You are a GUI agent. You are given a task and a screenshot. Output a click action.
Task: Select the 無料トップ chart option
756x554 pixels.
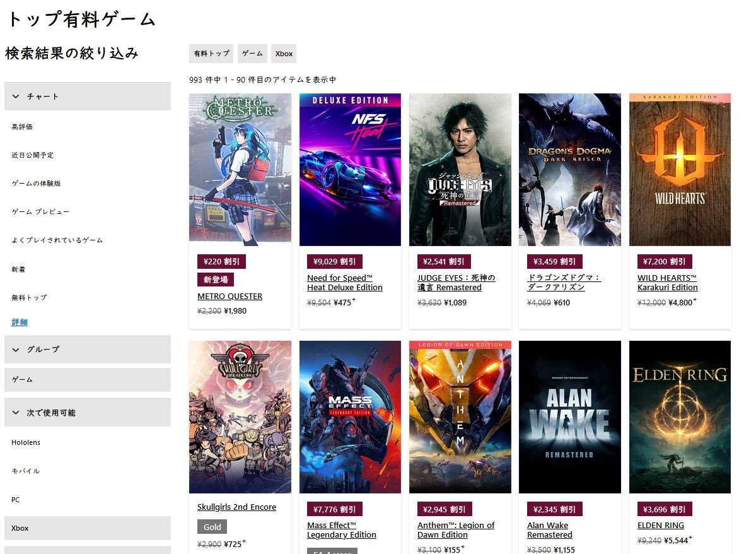(x=30, y=298)
